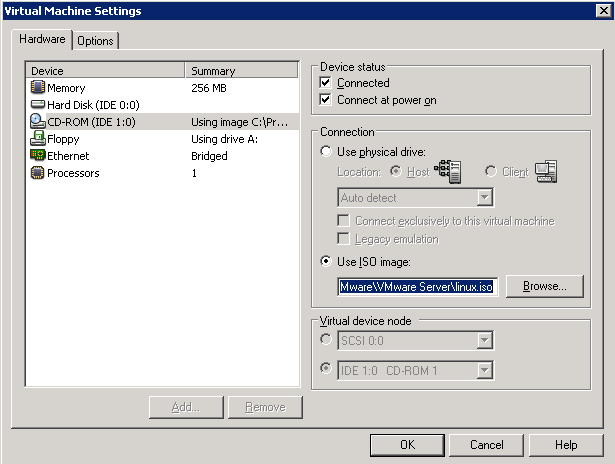Open the Auto detect drive dropdown
This screenshot has width=615, height=464.
pos(485,197)
